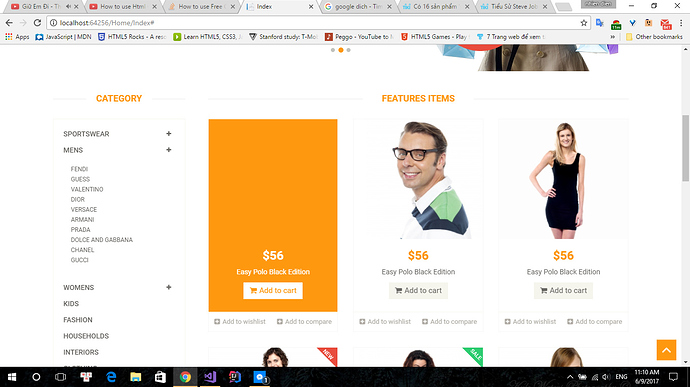Click the Google Translate extension icon
The height and width of the screenshot is (387, 690).
click(599, 23)
